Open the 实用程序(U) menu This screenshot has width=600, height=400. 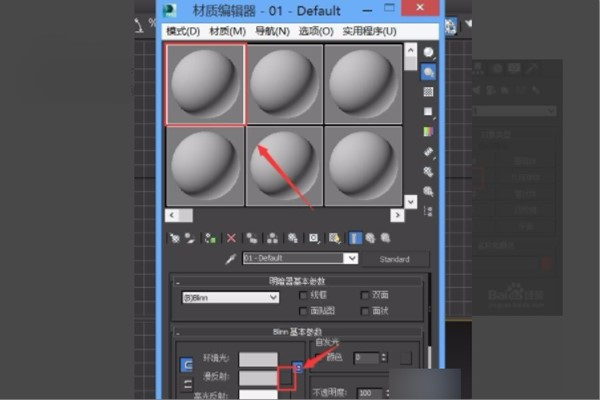pyautogui.click(x=369, y=31)
